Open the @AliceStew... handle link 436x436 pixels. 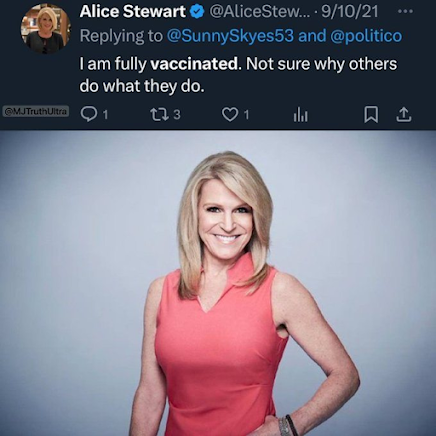259,12
